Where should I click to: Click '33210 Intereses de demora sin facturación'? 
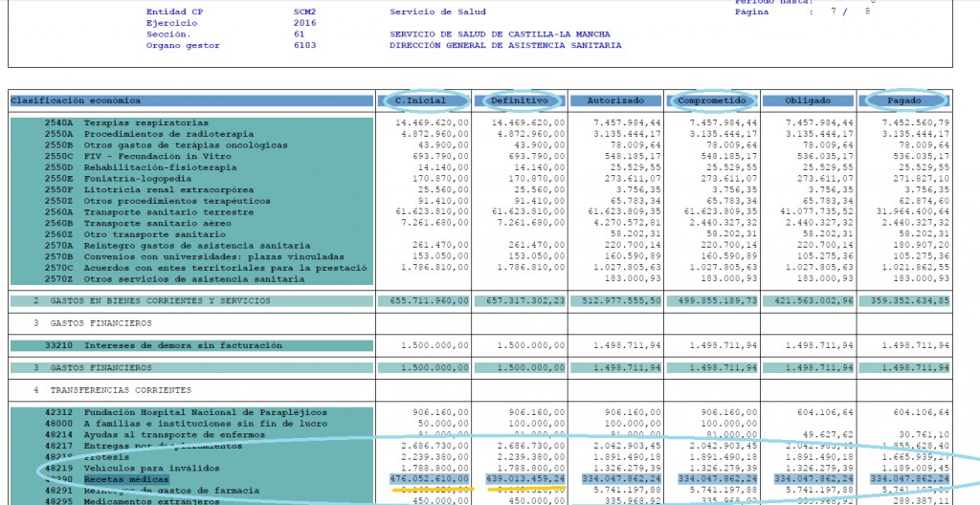[x=163, y=345]
